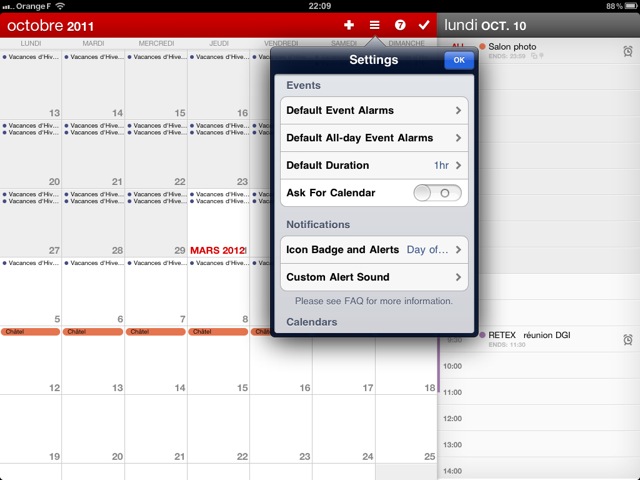Tap the checkmark icon in red toolbar
Viewport: 640px width, 480px height.
[x=424, y=24]
